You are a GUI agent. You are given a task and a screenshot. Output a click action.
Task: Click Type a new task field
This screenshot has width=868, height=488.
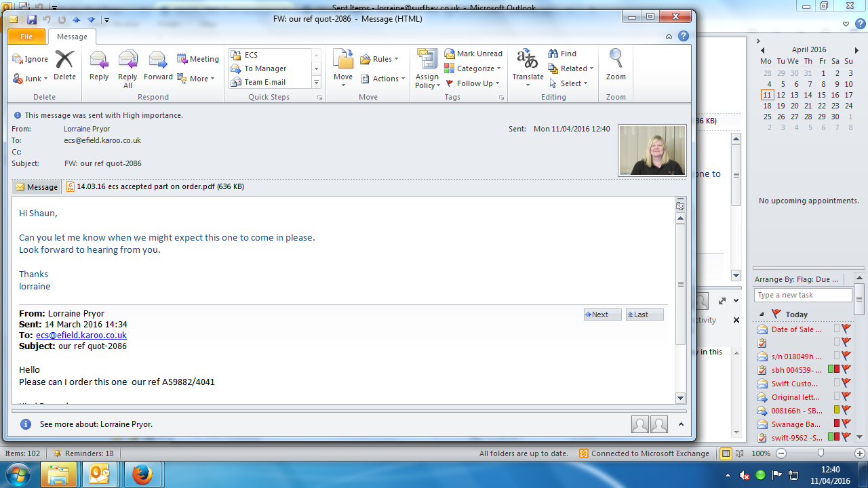803,296
